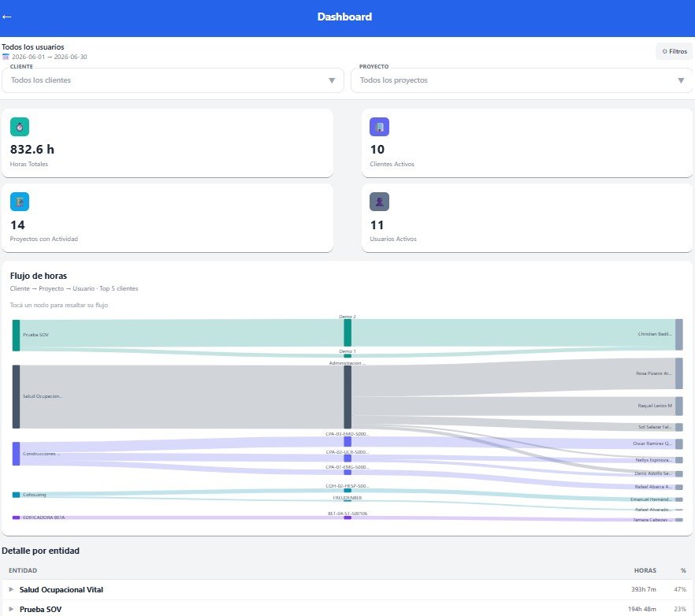The image size is (695, 616).
Task: Highlight the Emanuel Hernánd... user node
Action: [x=679, y=499]
